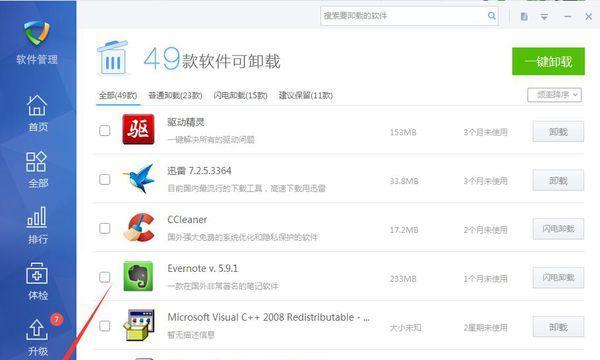This screenshot has height=360, width=600.
Task: Open the title bar dropdown menu icon
Action: pos(544,17)
